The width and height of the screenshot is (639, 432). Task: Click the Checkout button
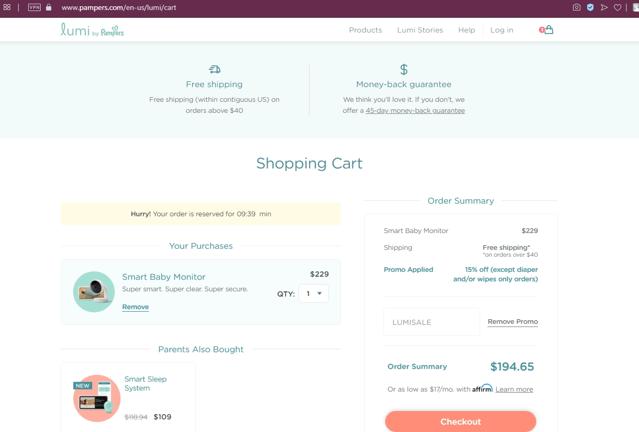pos(461,421)
